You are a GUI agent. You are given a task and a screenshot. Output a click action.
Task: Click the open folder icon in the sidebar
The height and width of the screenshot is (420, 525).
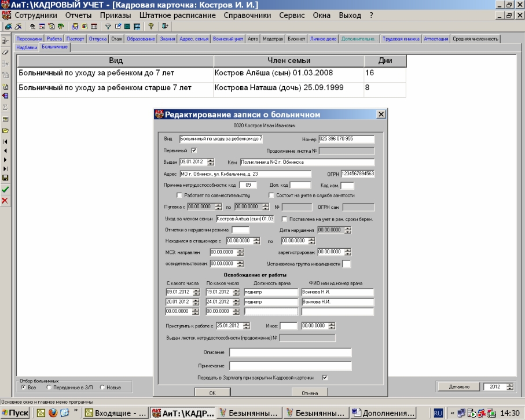click(x=5, y=131)
